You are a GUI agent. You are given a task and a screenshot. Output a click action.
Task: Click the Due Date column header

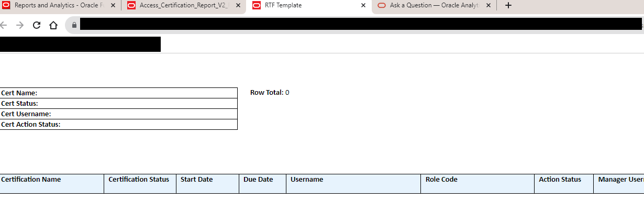coord(262,184)
